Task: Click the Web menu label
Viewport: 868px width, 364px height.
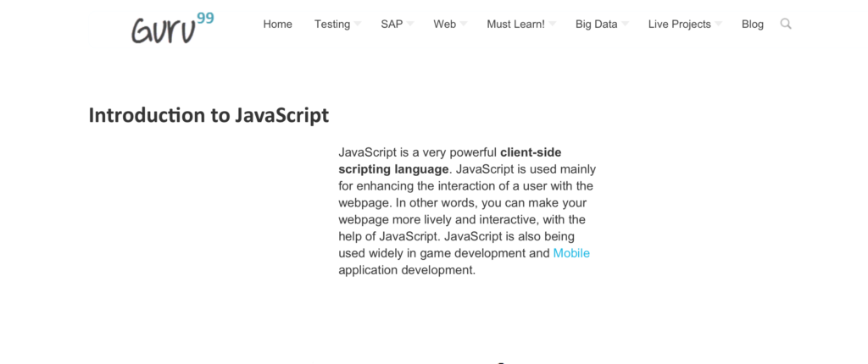Action: click(444, 25)
